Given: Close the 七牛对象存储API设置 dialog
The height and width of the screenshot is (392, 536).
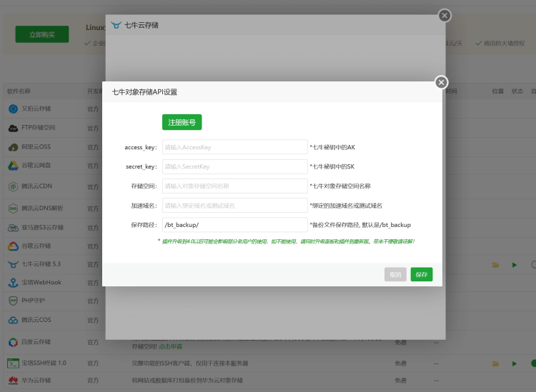Looking at the screenshot, I should (x=442, y=82).
